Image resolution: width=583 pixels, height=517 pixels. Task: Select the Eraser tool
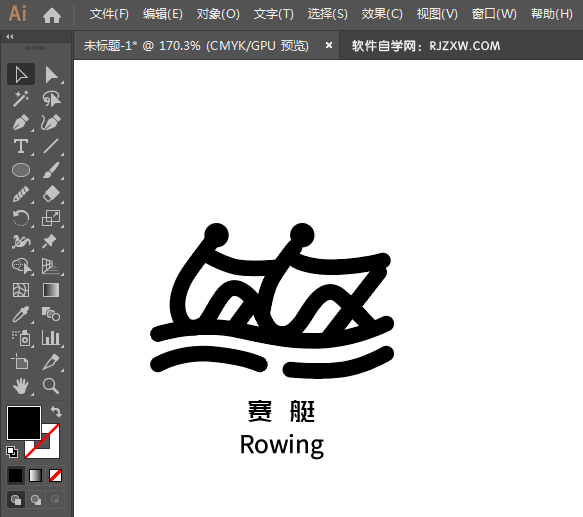[x=51, y=194]
